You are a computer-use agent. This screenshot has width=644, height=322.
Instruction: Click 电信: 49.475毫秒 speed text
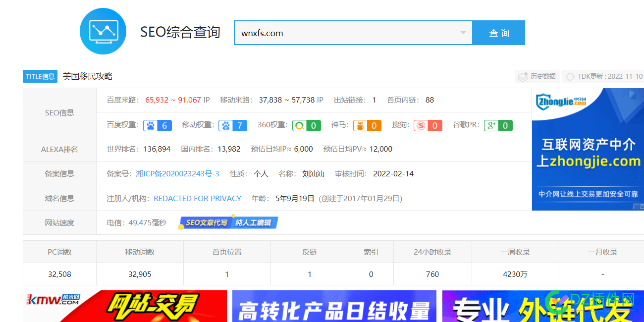click(136, 223)
